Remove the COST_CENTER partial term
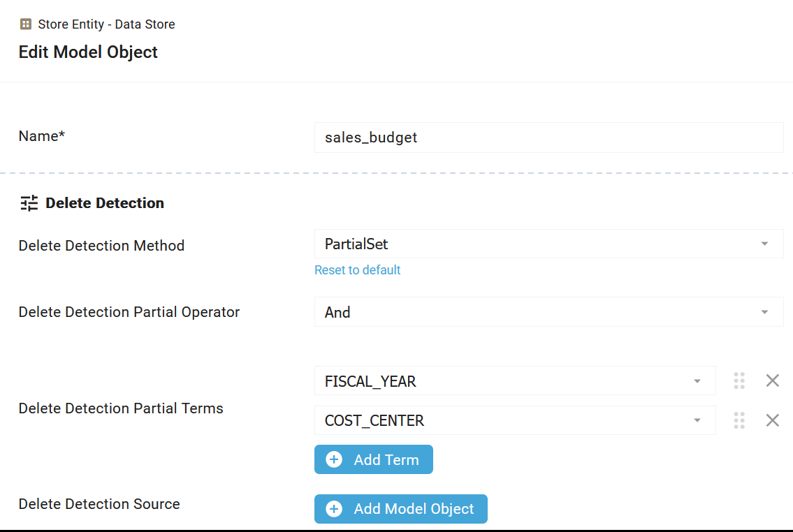793x532 pixels. (x=772, y=420)
